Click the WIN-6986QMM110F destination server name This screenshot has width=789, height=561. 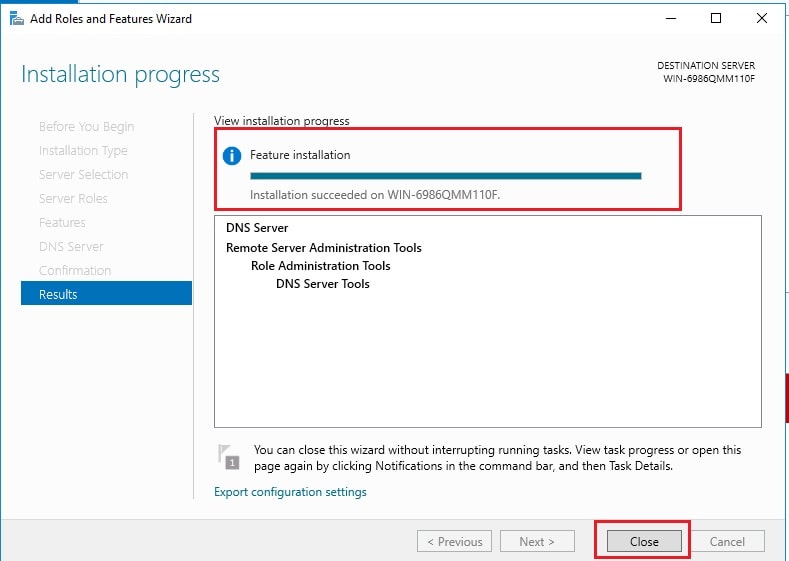tap(708, 78)
